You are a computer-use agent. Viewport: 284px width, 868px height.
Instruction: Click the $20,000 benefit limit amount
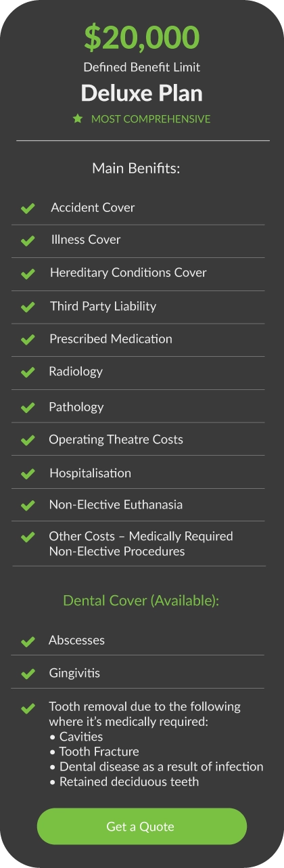point(141,37)
